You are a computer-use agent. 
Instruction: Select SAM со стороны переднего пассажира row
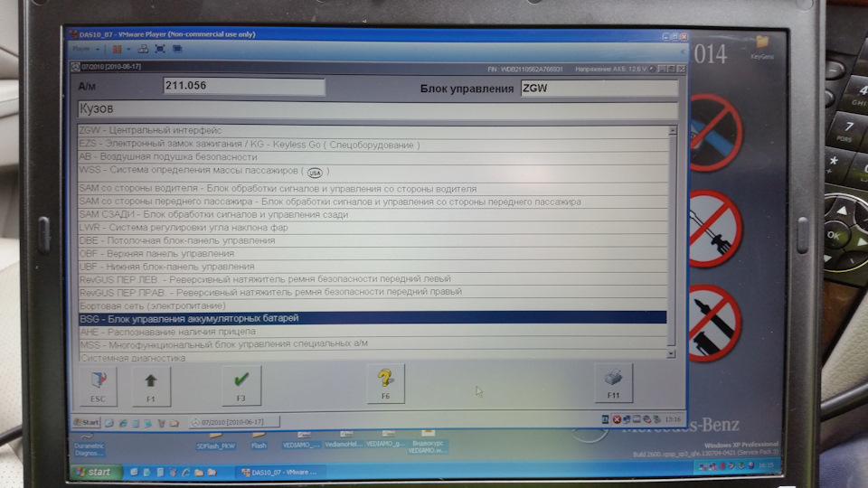point(373,202)
